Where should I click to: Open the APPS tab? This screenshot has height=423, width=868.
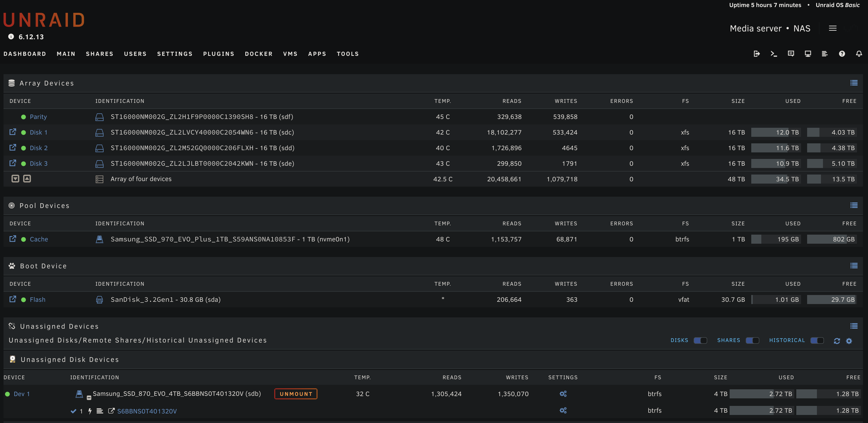coord(317,54)
